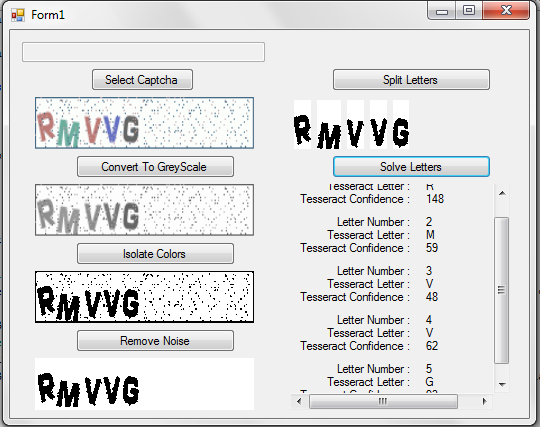Focus the empty captcha path text field

143,52
